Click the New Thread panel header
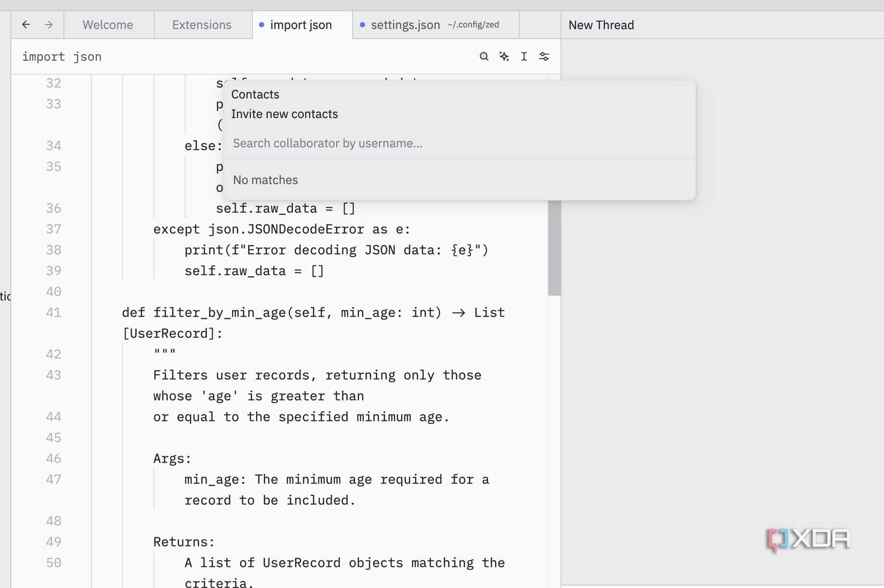884x588 pixels. (x=601, y=25)
